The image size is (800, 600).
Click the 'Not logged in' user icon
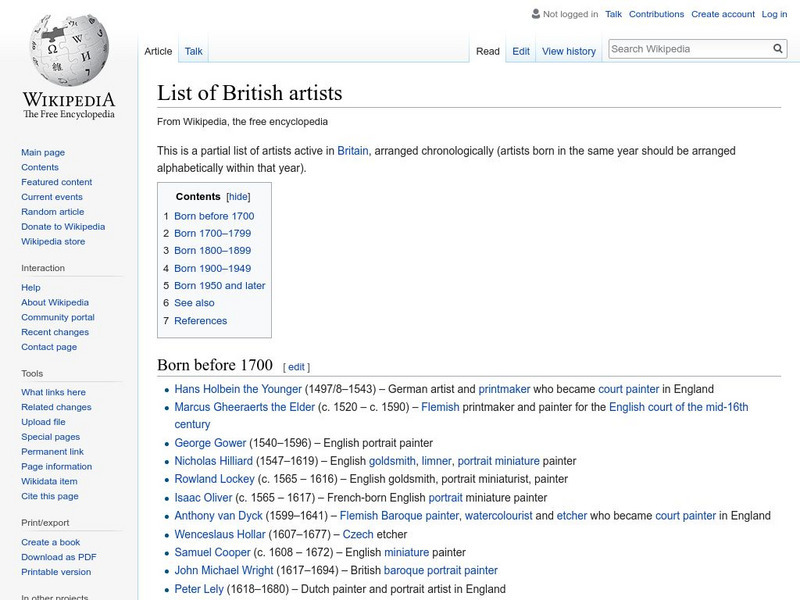point(538,14)
